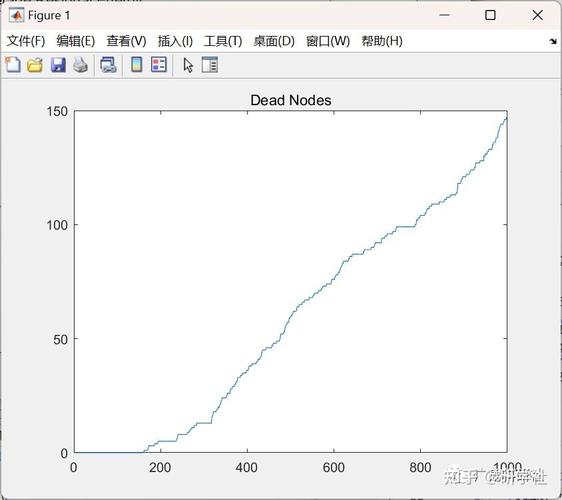Click the dock figure arrow at the menu bar's right
562x500 pixels.
[553, 42]
